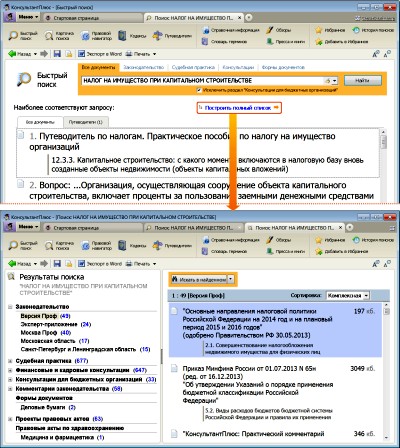Open Словарь терминов in bottom results window
400x448 pixels.
[x=224, y=251]
